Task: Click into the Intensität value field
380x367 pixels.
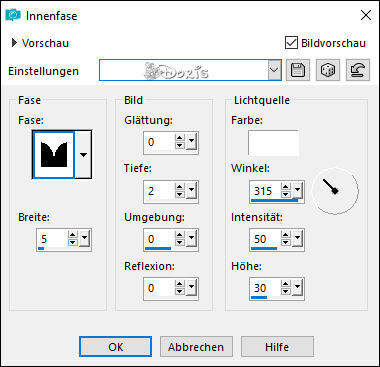Action: (265, 239)
